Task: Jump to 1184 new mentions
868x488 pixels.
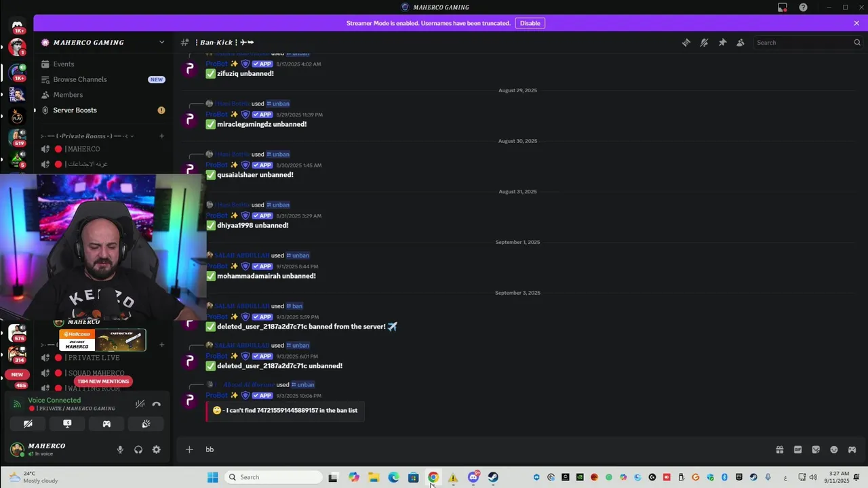Action: pos(102,382)
